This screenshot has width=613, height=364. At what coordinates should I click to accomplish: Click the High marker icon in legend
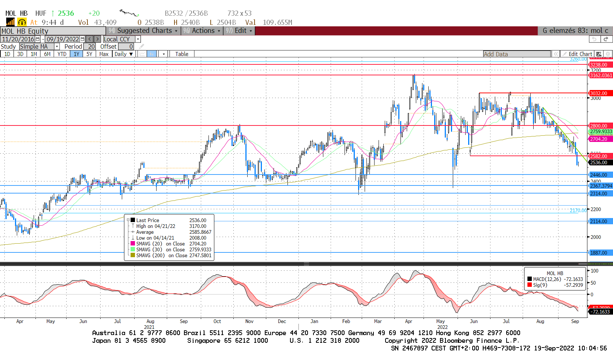[133, 226]
